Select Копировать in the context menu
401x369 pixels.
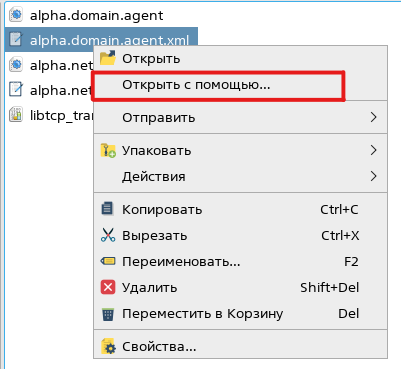point(240,210)
